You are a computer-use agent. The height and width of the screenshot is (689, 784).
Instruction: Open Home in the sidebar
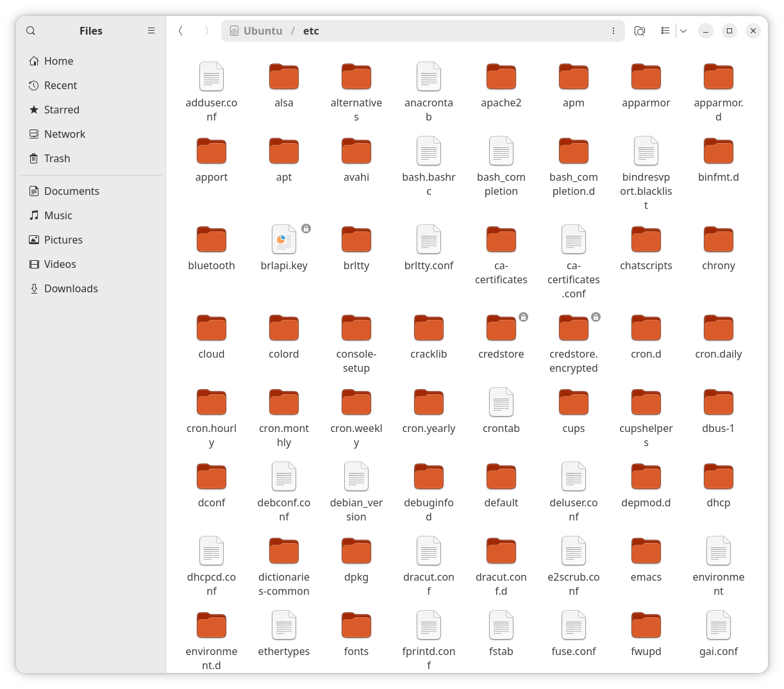point(58,61)
